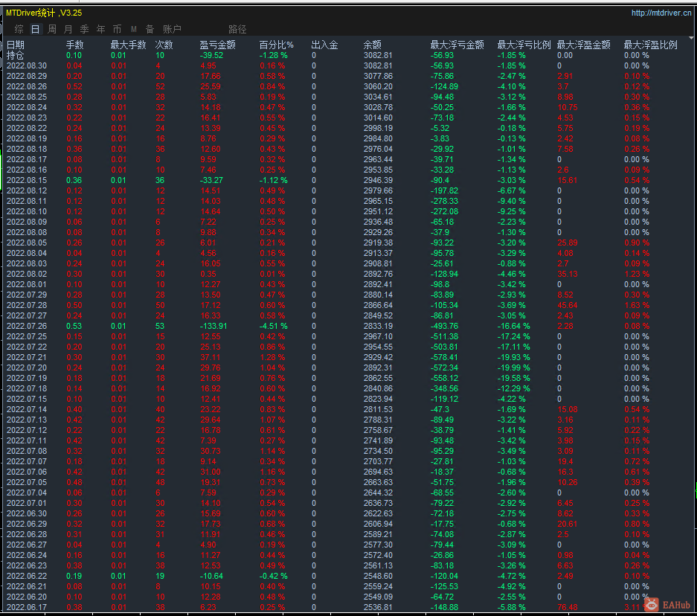Click the small scroll arrow beside headers
This screenshot has height=616, width=697.
pos(691,38)
